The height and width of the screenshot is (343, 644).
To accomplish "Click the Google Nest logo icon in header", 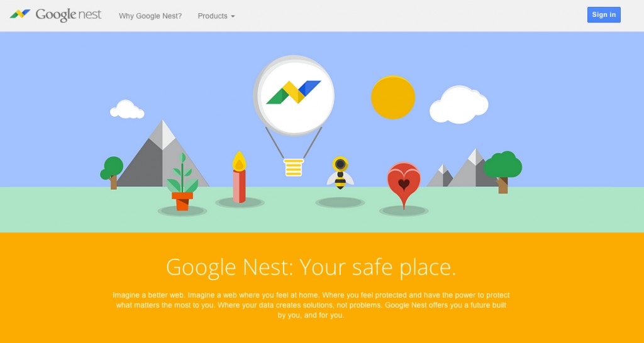I will point(20,14).
